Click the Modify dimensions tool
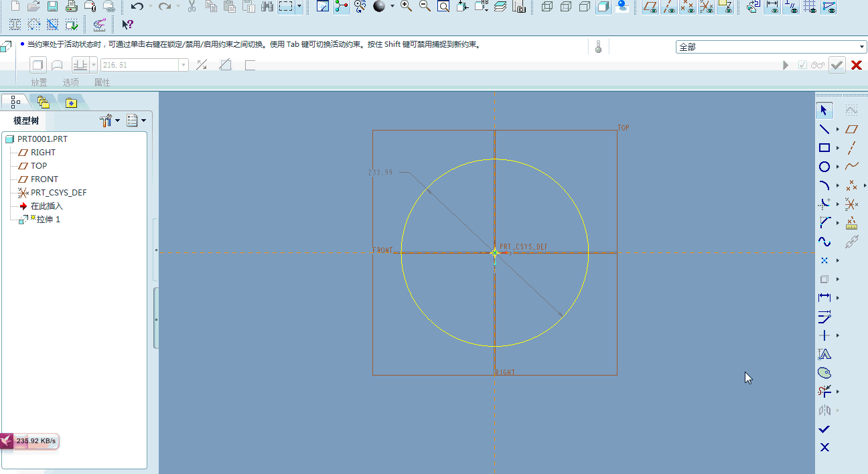 (824, 317)
